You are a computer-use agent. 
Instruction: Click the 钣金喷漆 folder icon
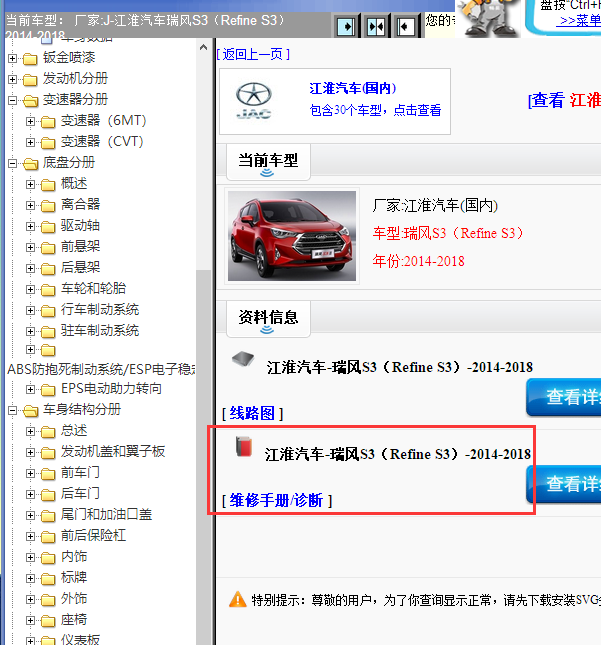pos(30,58)
